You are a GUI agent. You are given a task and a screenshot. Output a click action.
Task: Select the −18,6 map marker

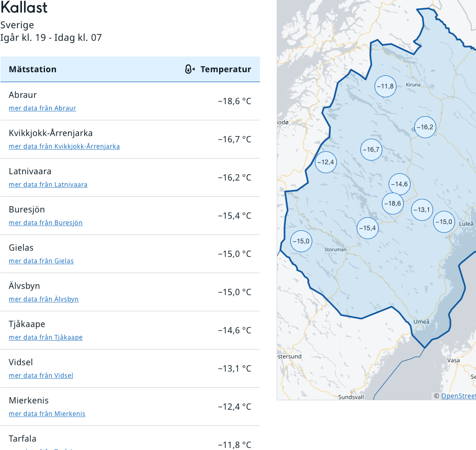coord(392,204)
